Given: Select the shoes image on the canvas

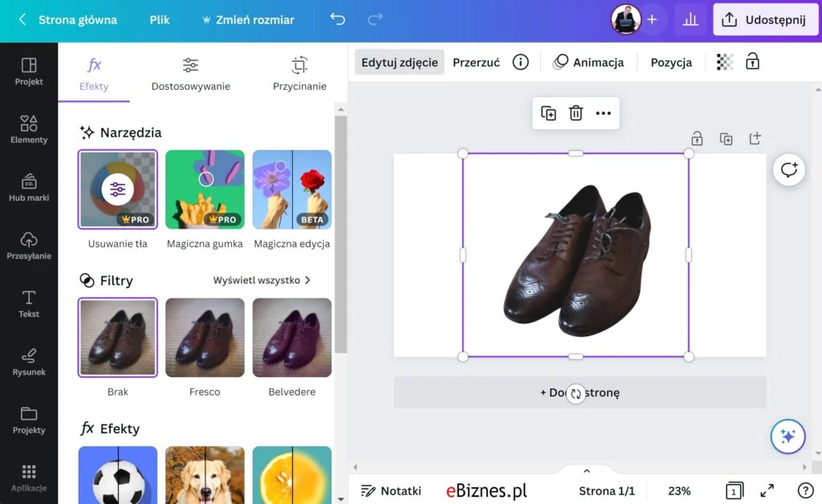Looking at the screenshot, I should tap(576, 254).
